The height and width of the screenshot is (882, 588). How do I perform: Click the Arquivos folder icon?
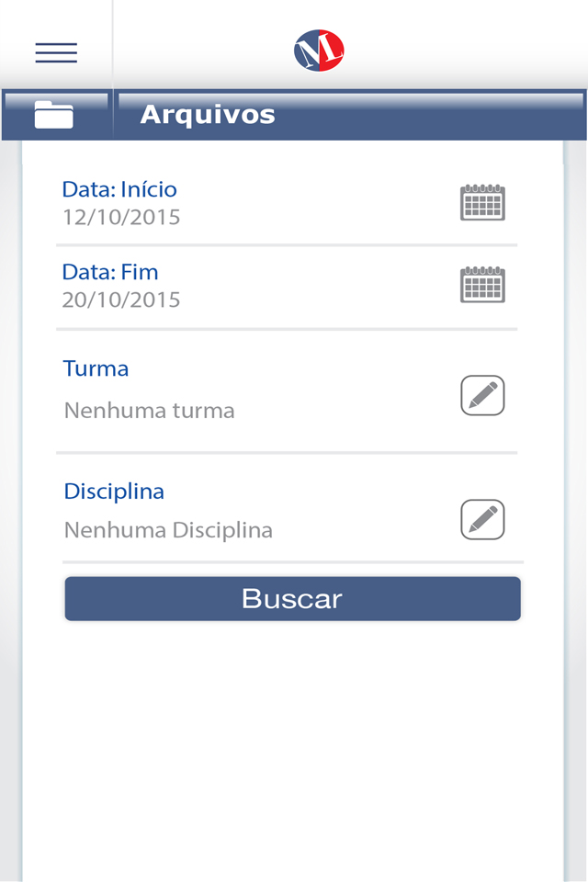(54, 115)
